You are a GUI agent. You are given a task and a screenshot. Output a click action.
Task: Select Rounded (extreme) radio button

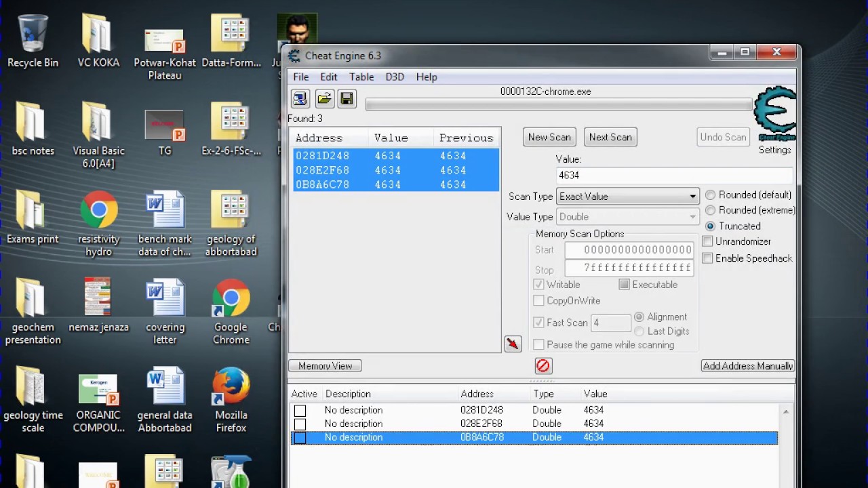coord(710,210)
